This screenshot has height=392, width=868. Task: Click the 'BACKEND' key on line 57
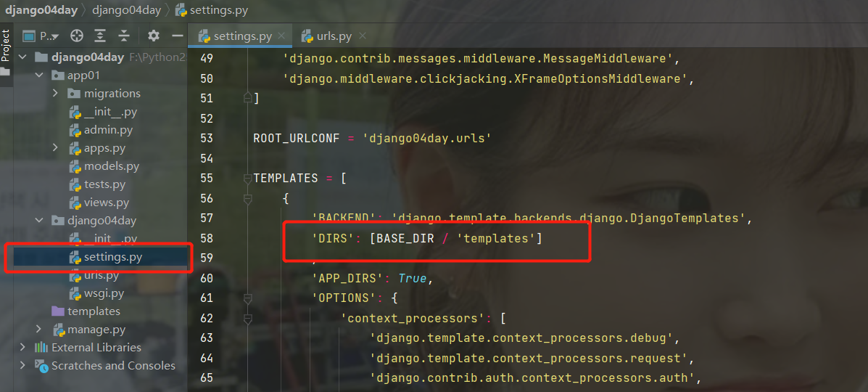tap(344, 219)
